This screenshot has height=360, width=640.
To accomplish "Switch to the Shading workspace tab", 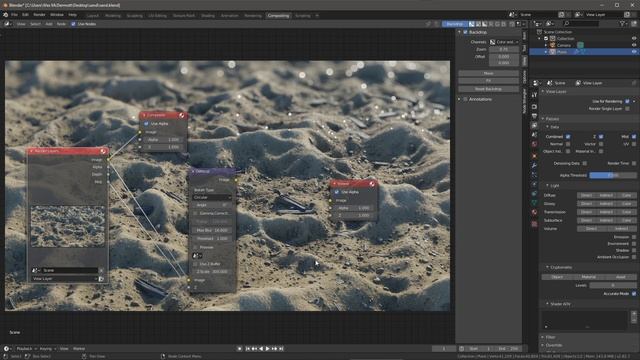I will (x=208, y=16).
